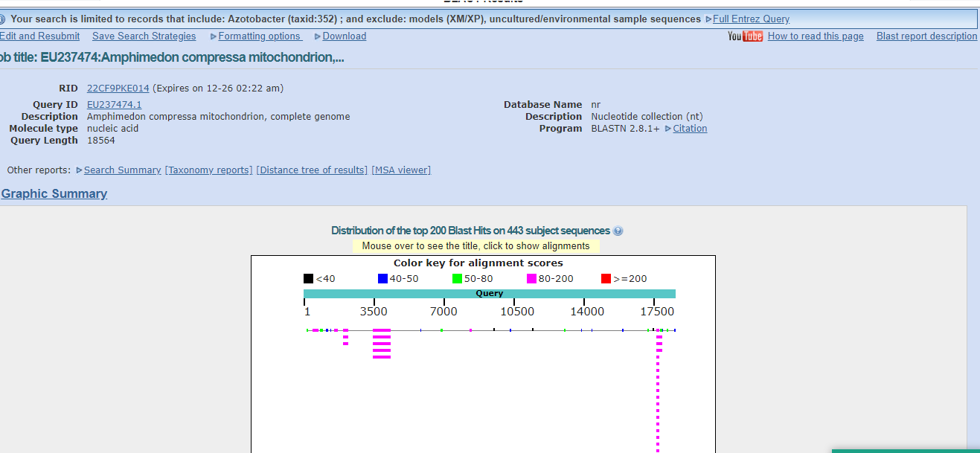Click the Graphic Summary heading
This screenshot has height=453, width=980.
coord(54,194)
